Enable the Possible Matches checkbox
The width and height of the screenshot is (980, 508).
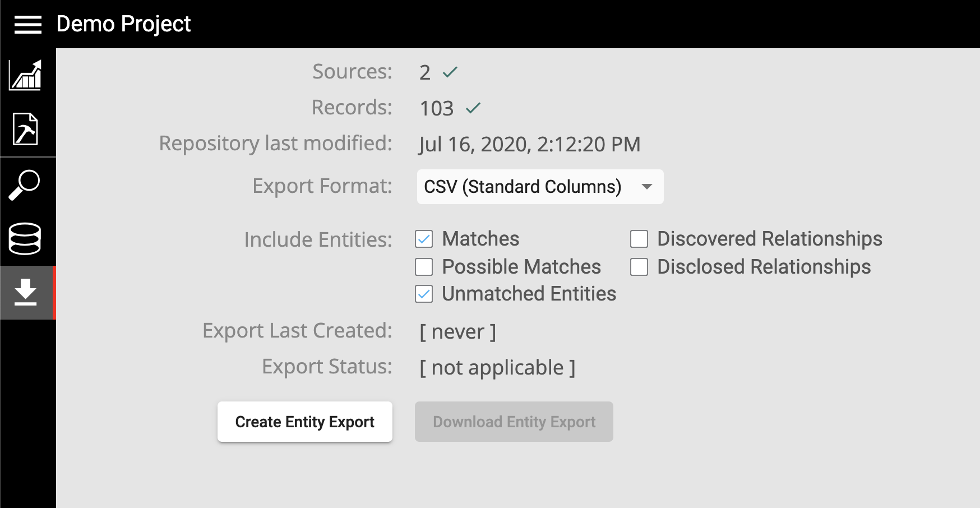(x=424, y=267)
